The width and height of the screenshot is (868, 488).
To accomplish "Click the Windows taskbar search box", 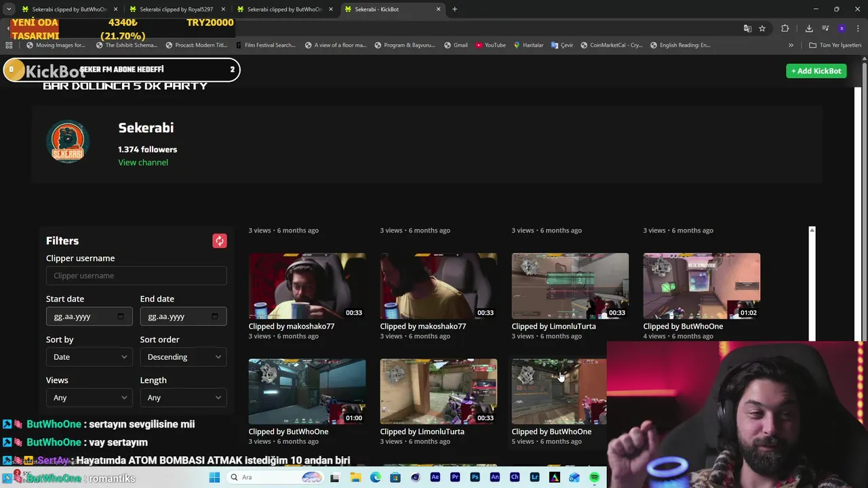I will tap(275, 477).
